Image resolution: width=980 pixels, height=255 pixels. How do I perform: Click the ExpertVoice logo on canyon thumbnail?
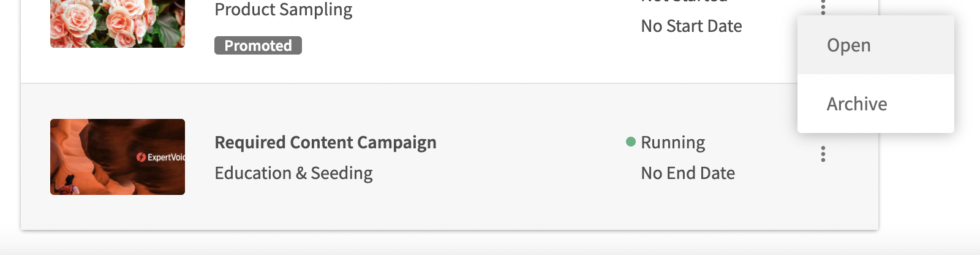[x=160, y=158]
